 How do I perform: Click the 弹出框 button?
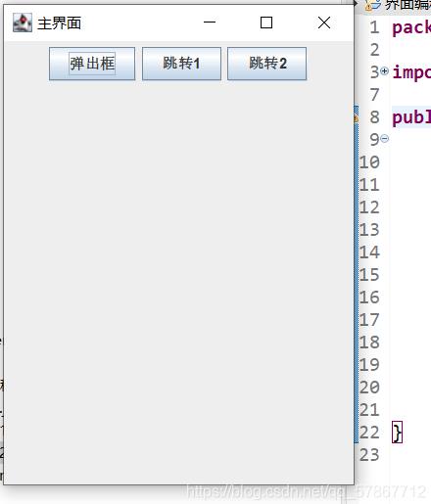tap(92, 64)
